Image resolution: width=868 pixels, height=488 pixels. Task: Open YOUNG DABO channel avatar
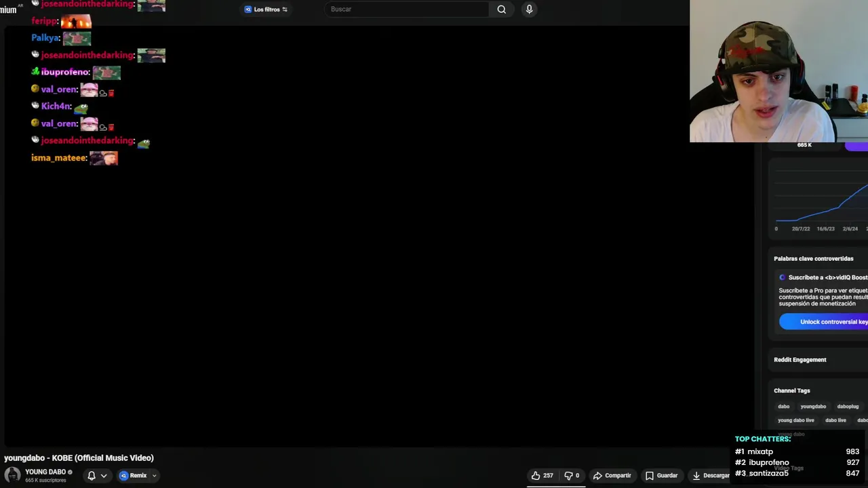tap(12, 475)
